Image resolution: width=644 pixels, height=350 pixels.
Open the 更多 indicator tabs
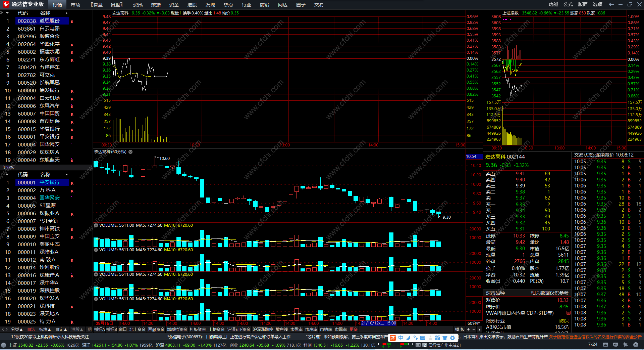(x=354, y=330)
